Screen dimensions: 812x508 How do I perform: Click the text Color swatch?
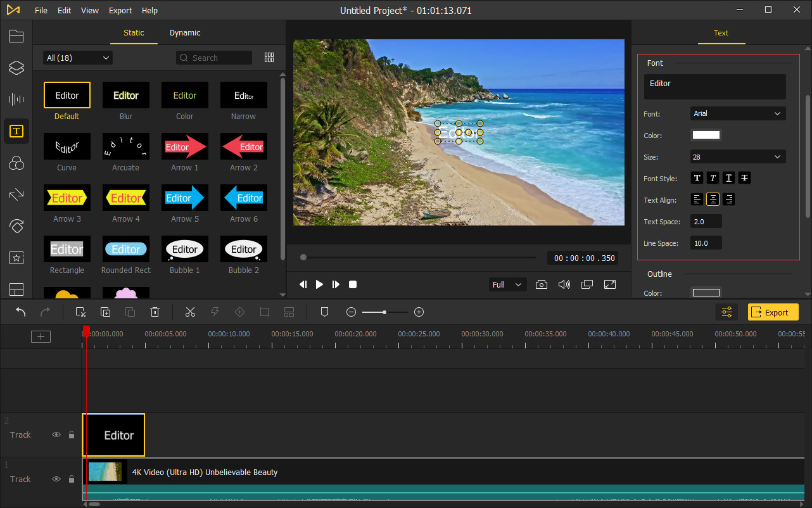click(706, 134)
